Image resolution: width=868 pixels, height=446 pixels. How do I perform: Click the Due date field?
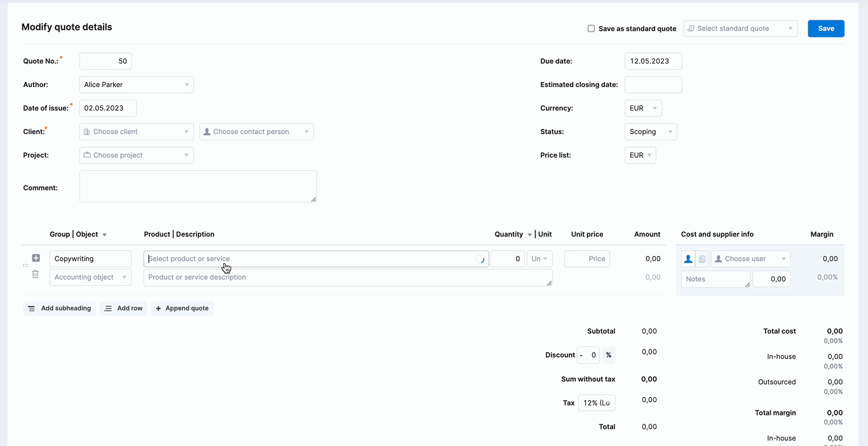[653, 61]
